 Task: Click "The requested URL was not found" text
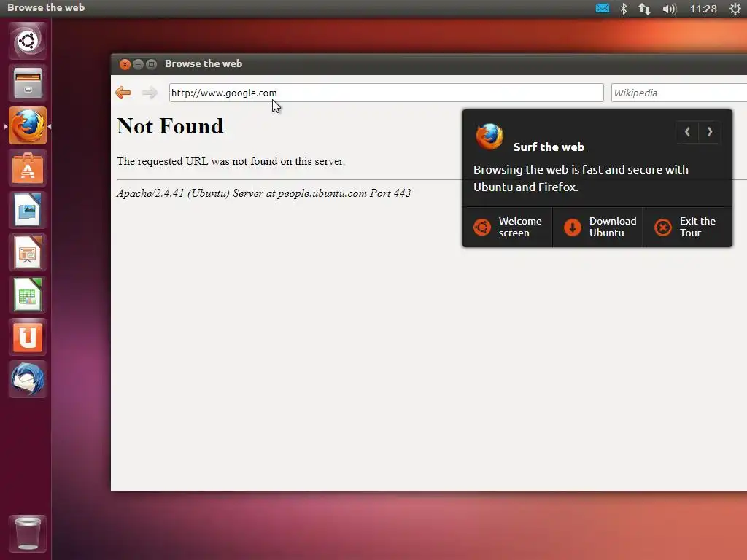[231, 161]
